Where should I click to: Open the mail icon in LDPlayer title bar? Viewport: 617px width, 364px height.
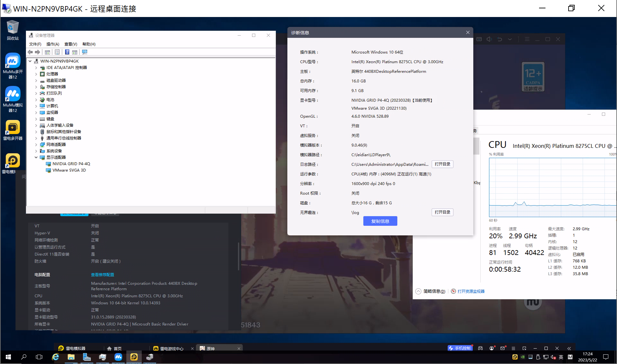[503, 348]
